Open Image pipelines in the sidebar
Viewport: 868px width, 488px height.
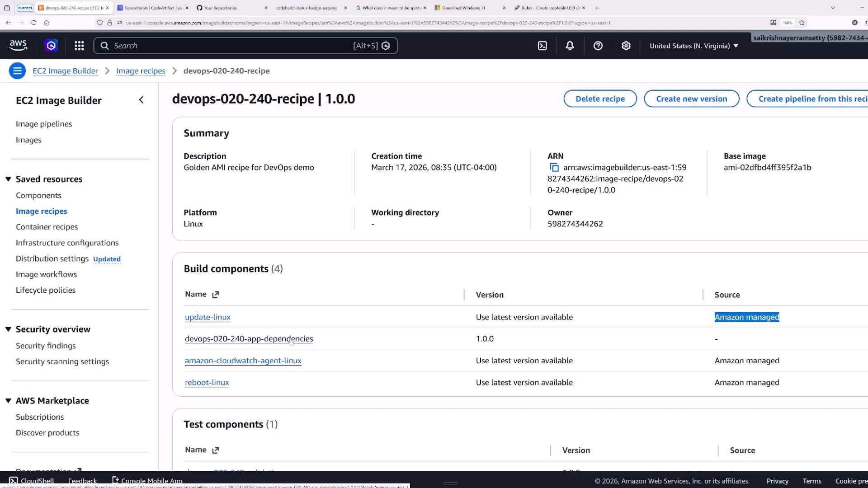pyautogui.click(x=44, y=124)
